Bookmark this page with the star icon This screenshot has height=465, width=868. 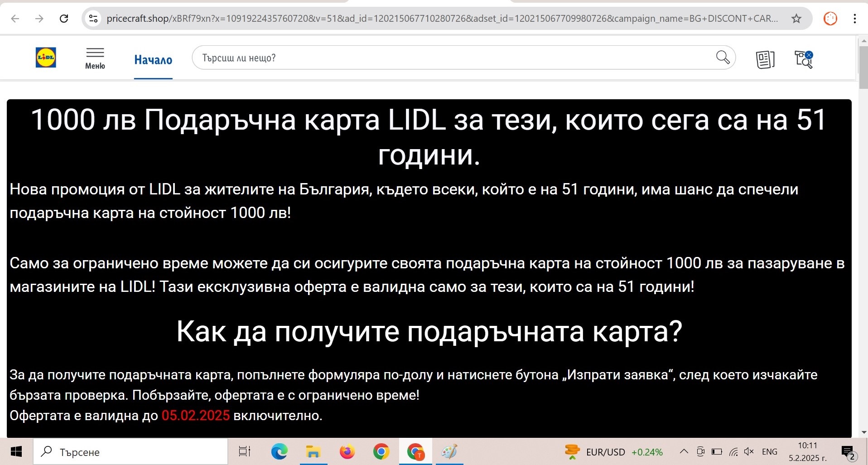click(x=796, y=19)
